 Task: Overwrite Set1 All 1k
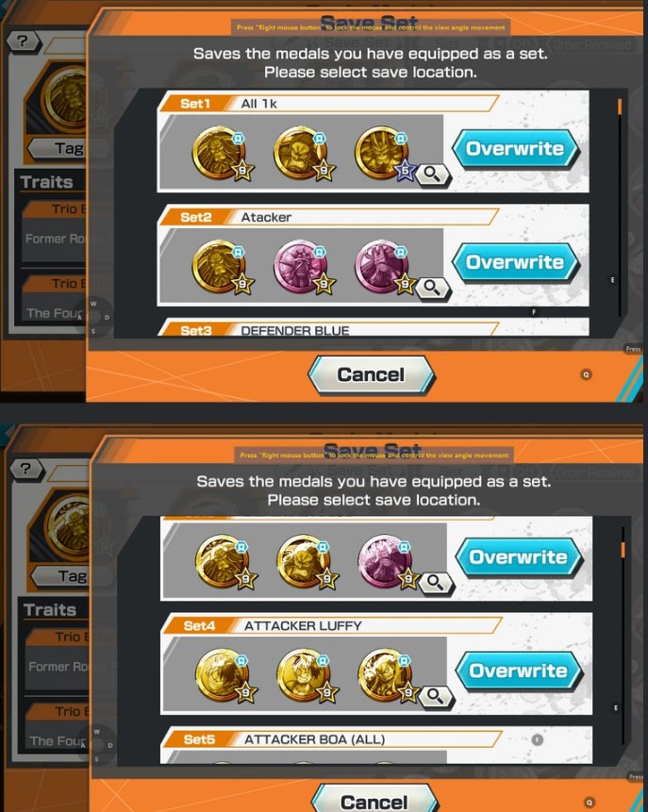(516, 149)
